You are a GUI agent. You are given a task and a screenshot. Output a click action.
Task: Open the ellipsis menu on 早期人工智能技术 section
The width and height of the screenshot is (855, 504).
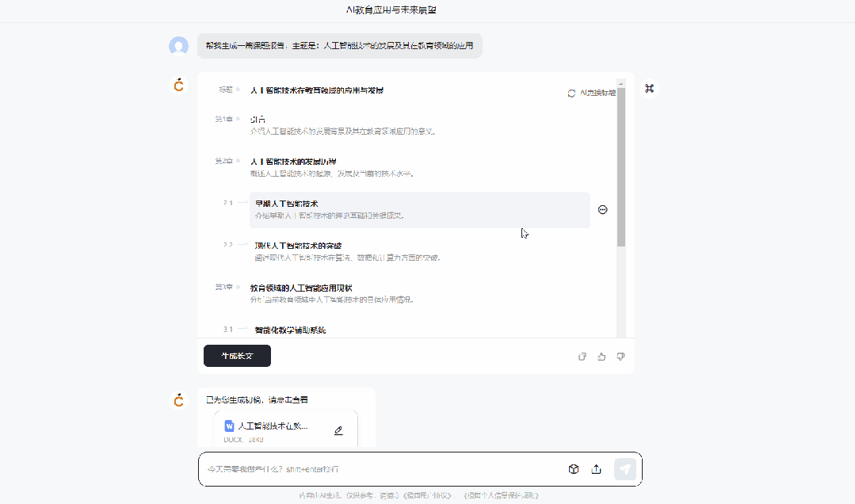[x=603, y=209]
